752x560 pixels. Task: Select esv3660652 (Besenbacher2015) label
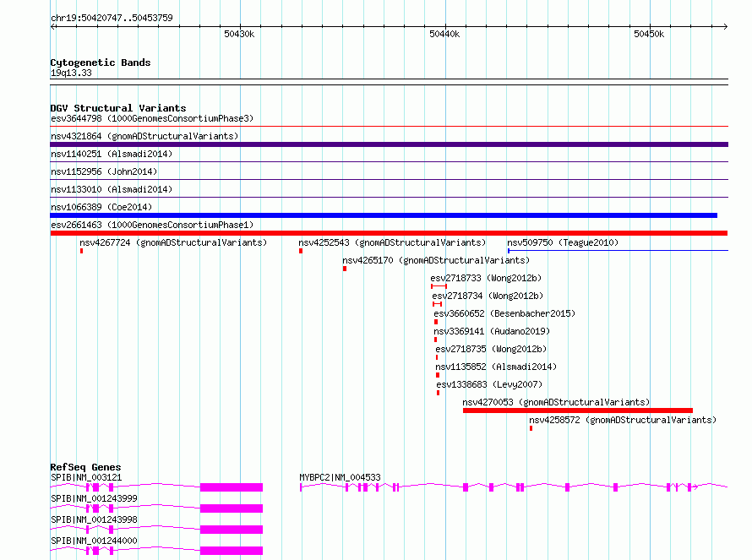(504, 313)
